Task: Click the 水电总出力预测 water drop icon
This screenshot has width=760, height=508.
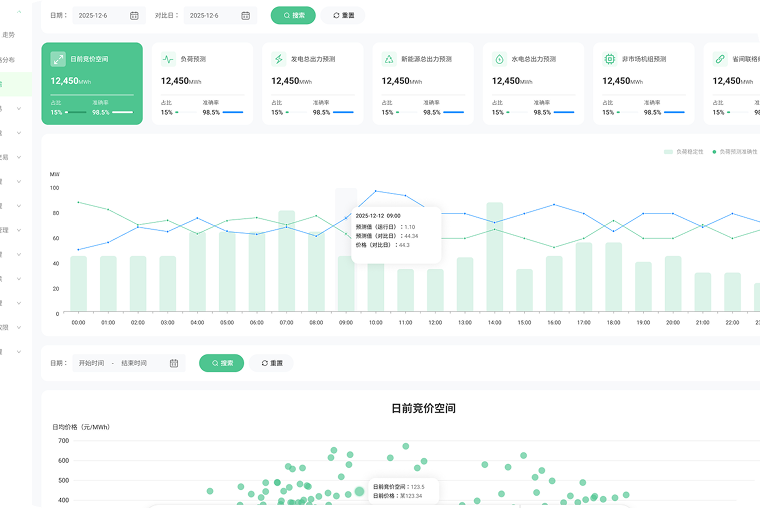Action: 499,59
